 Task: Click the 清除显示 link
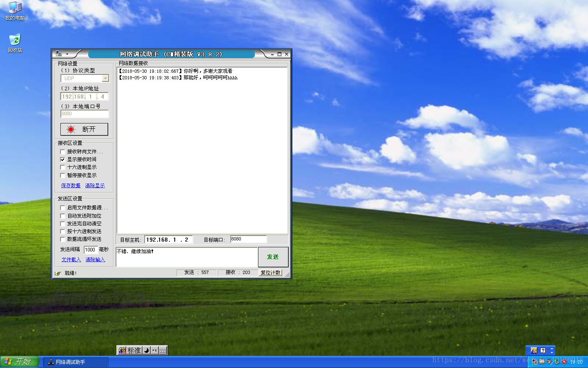coord(95,186)
